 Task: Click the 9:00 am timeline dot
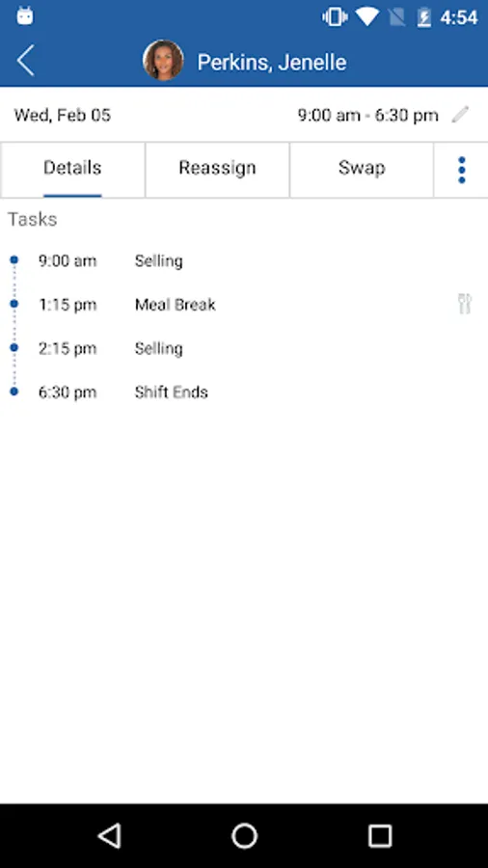coord(14,259)
